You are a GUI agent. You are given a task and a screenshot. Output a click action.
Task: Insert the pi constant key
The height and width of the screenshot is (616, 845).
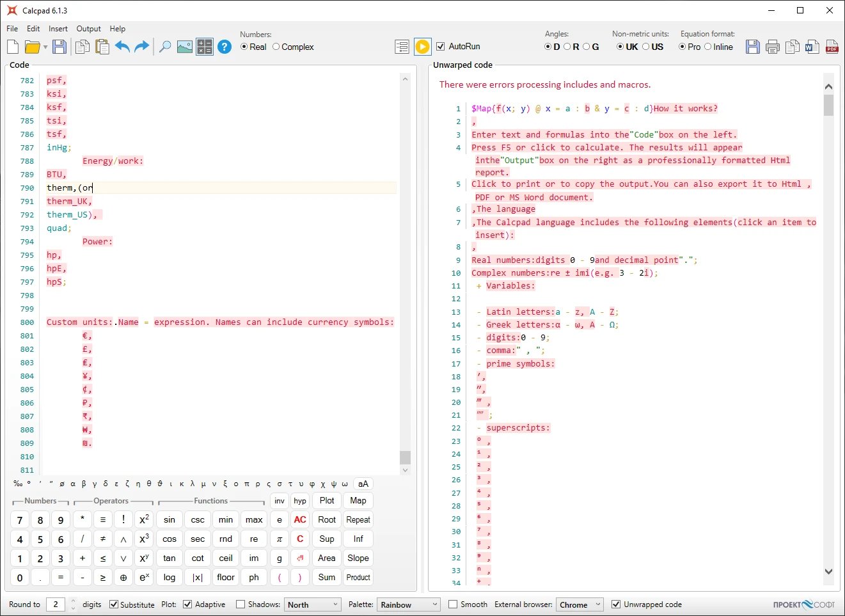tap(280, 539)
